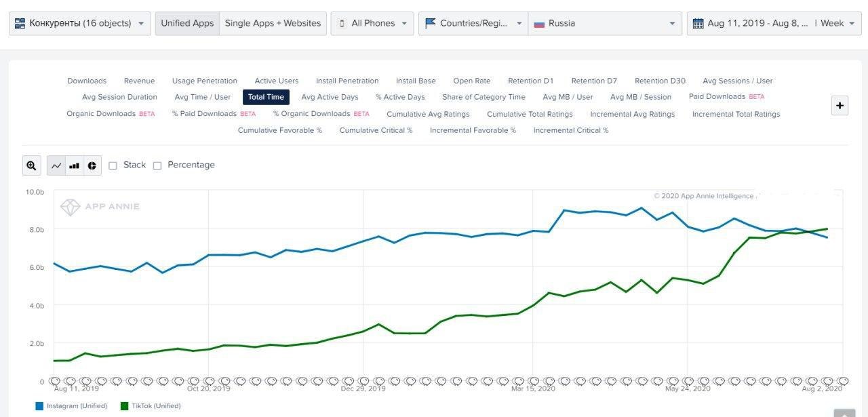Select the Revenue metric
Image resolution: width=868 pixels, height=417 pixels.
(139, 81)
